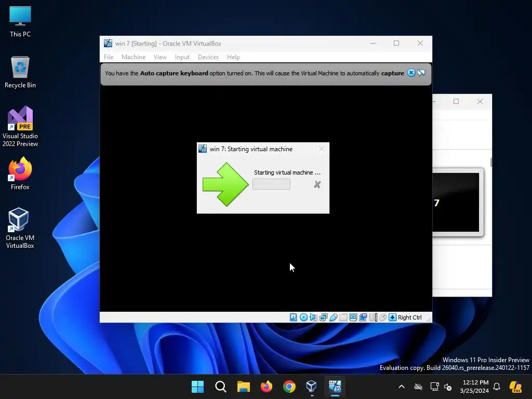Open the display settings status icon

(x=353, y=317)
